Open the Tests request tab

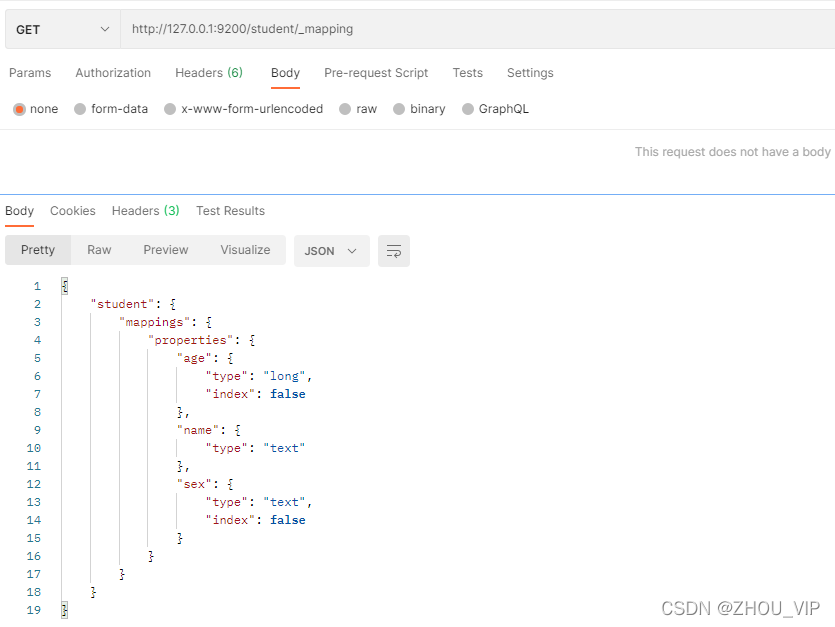pyautogui.click(x=468, y=73)
